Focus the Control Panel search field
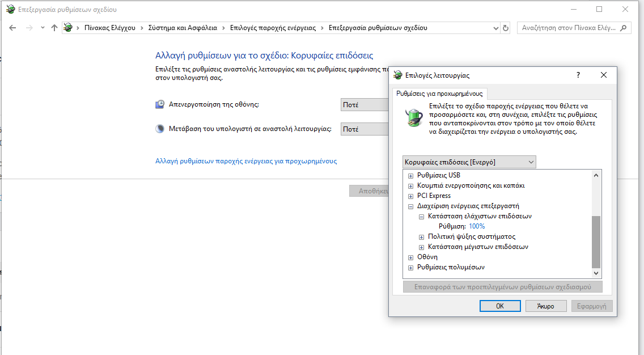Image resolution: width=644 pixels, height=355 pixels. [x=574, y=28]
